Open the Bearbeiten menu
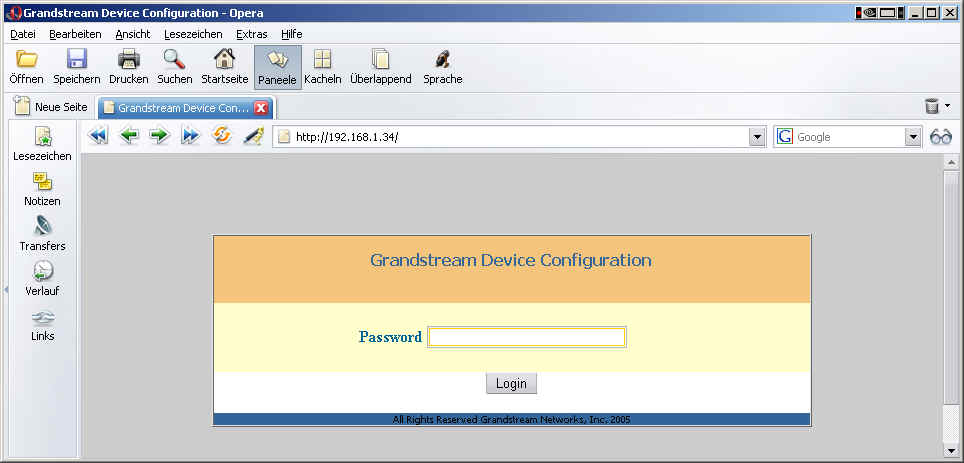 pos(75,34)
